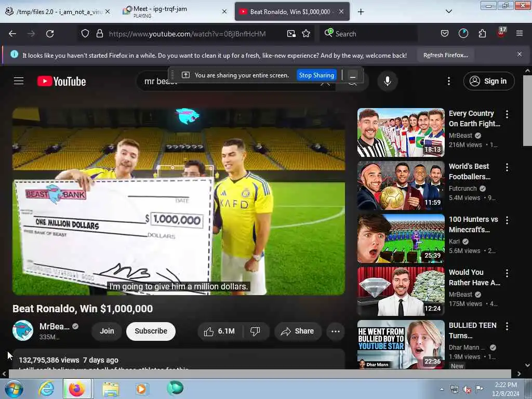
Task: Bookmark this page with the star icon
Action: pos(306,34)
